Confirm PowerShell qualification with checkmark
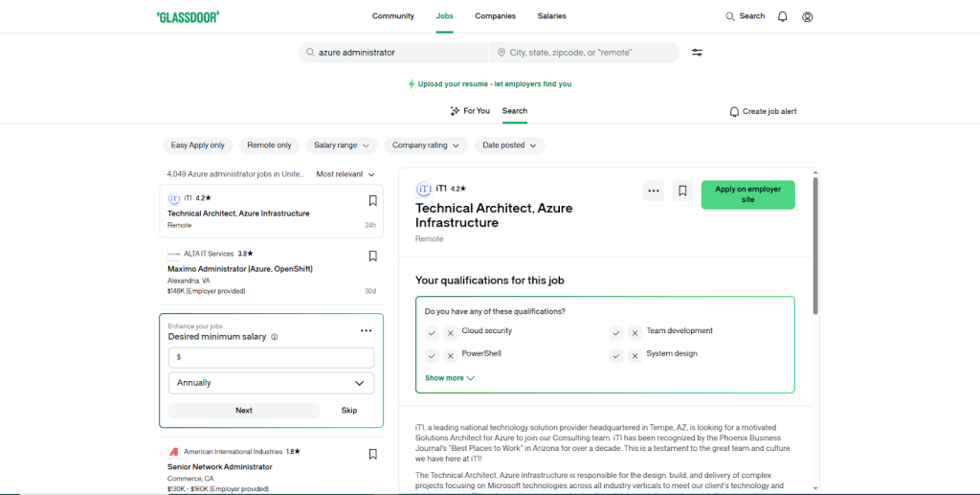Viewport: 980px width, 495px height. [x=432, y=355]
